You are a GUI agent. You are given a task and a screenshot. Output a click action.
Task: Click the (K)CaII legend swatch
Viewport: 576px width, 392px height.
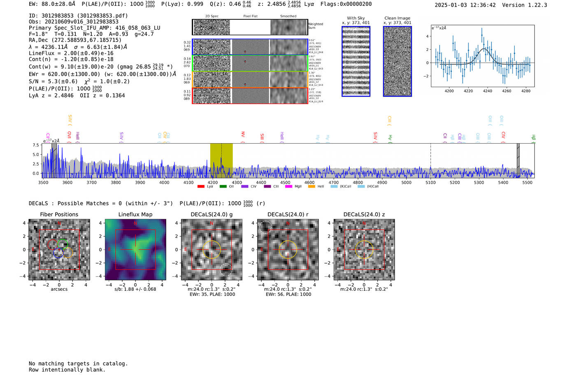click(x=334, y=187)
